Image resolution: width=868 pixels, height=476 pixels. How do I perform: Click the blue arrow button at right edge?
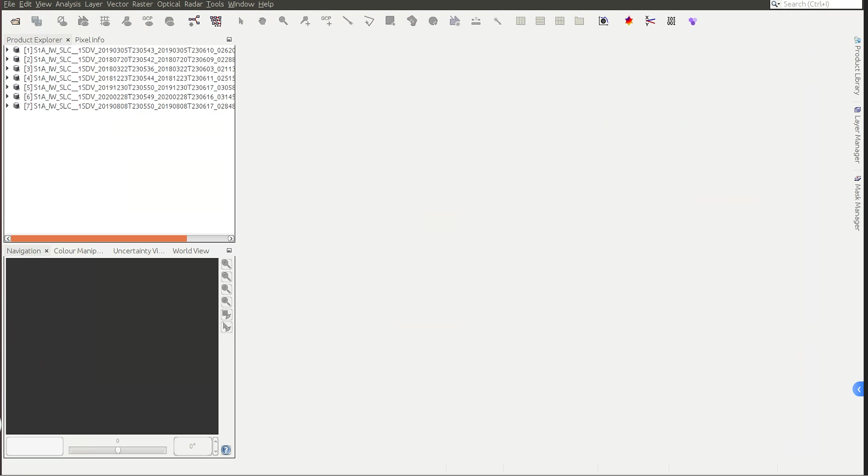coord(858,389)
